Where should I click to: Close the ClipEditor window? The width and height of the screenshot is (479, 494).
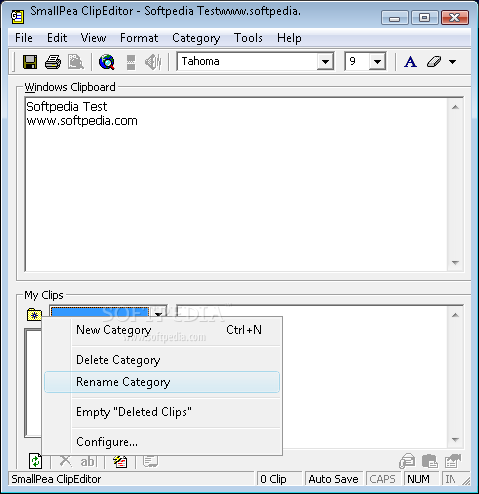pos(455,17)
